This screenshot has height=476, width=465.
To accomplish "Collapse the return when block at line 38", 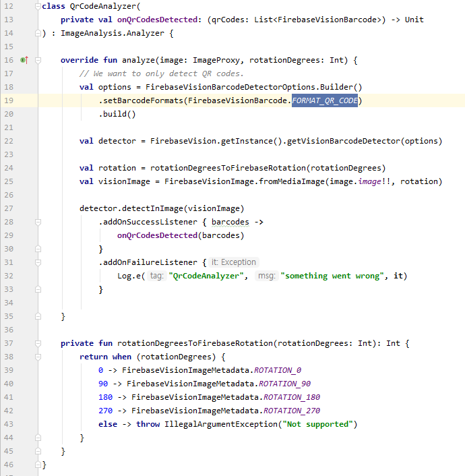I will tap(38, 357).
